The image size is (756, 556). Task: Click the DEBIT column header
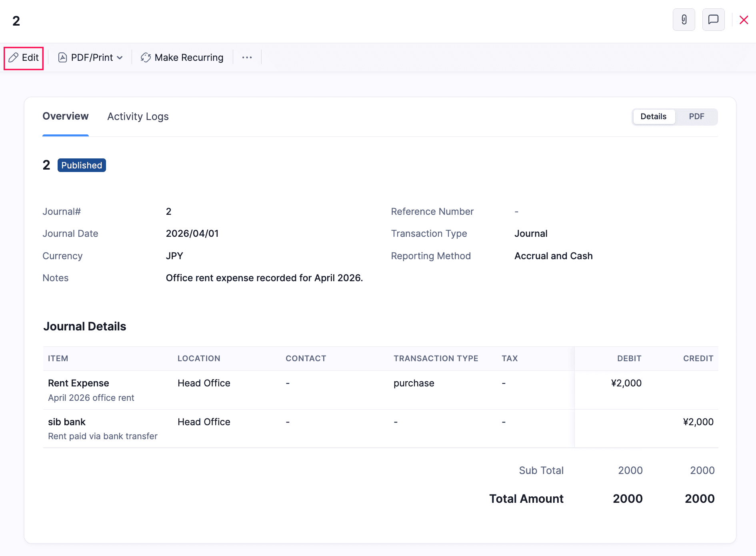coord(629,358)
